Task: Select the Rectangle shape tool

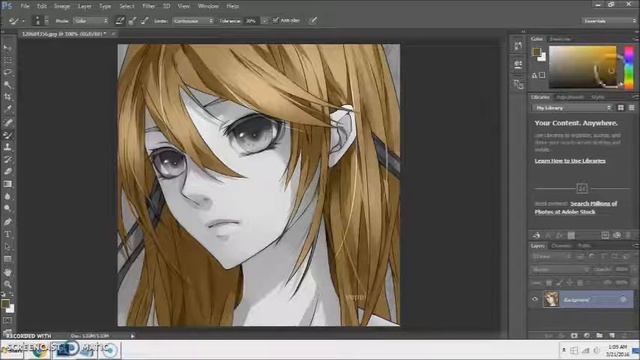Action: coord(7,259)
